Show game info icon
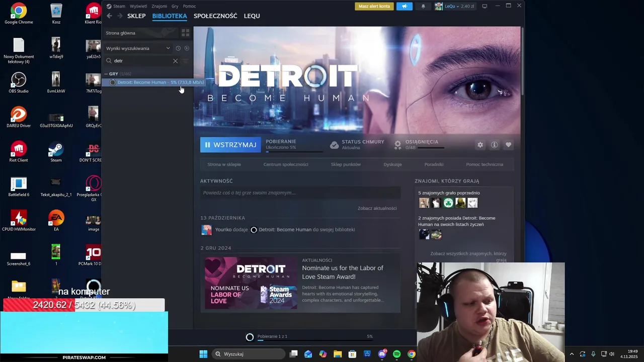This screenshot has height=362, width=644. [494, 145]
